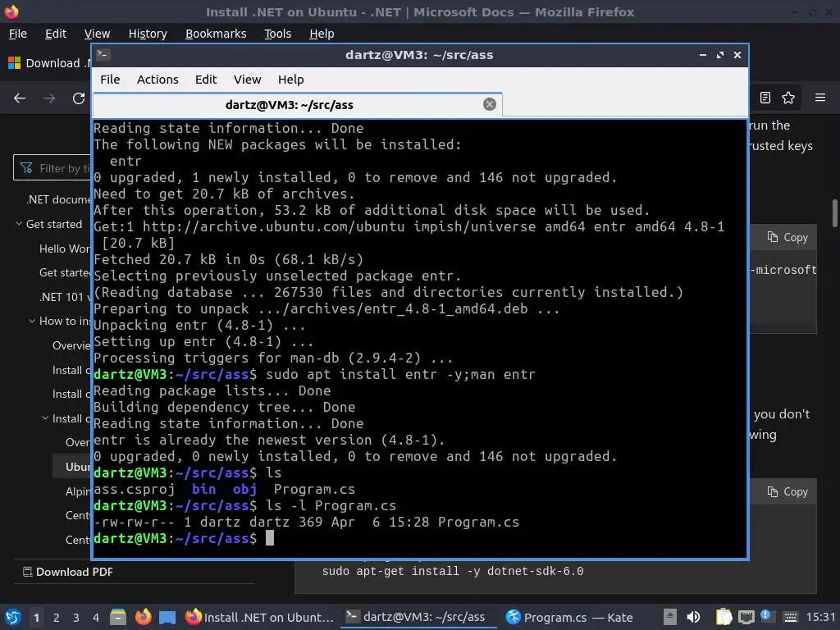Open the File menu in the terminal window
Image resolution: width=840 pixels, height=630 pixels.
coord(110,80)
